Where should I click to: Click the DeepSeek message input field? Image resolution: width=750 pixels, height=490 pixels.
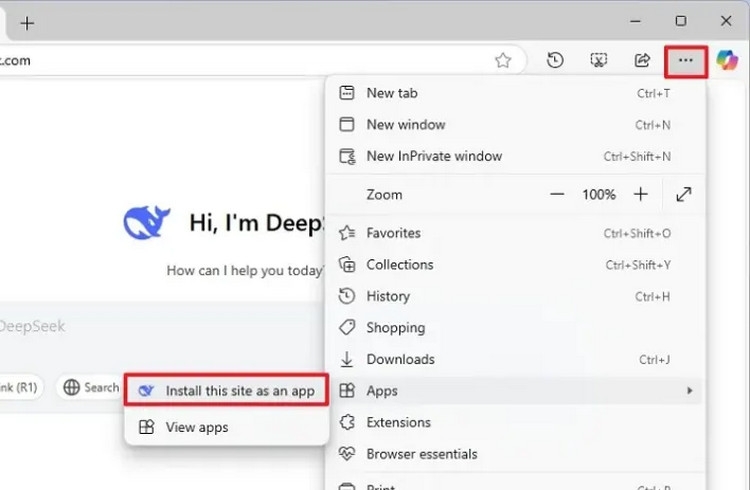tap(163, 326)
